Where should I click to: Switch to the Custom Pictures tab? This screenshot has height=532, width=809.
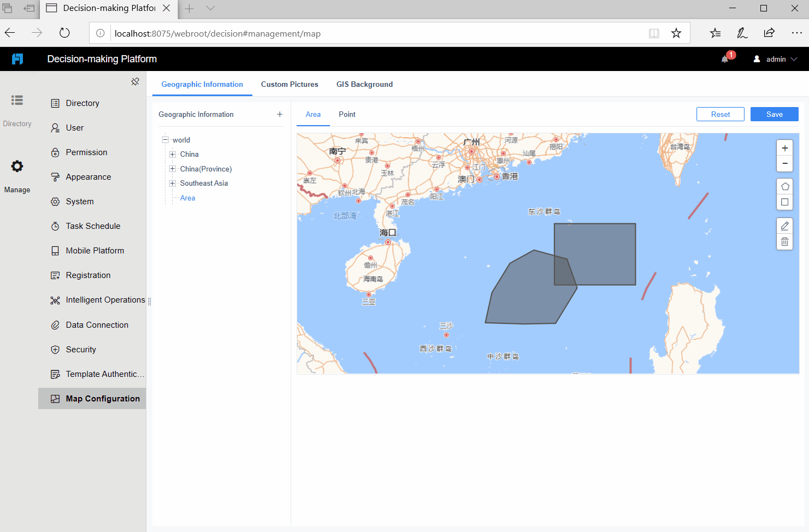[290, 84]
